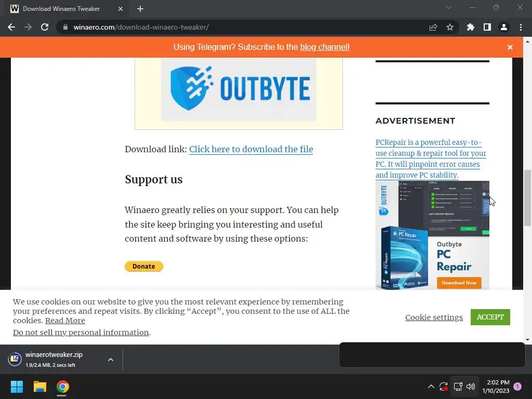Click the Support us heading

pyautogui.click(x=154, y=179)
